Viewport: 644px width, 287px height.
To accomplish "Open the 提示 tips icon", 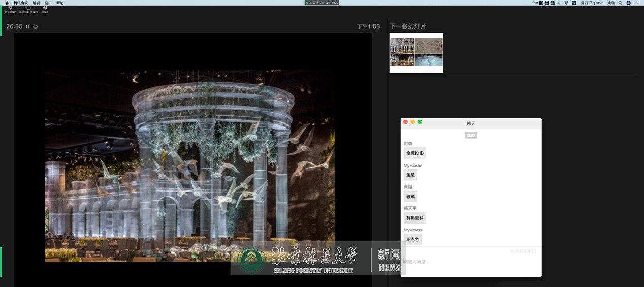I will 45,9.
